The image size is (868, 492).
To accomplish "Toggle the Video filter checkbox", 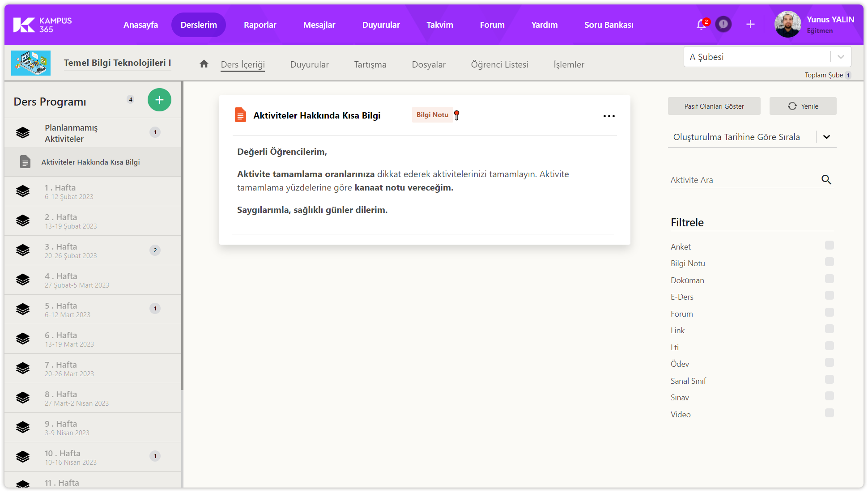I will 829,413.
